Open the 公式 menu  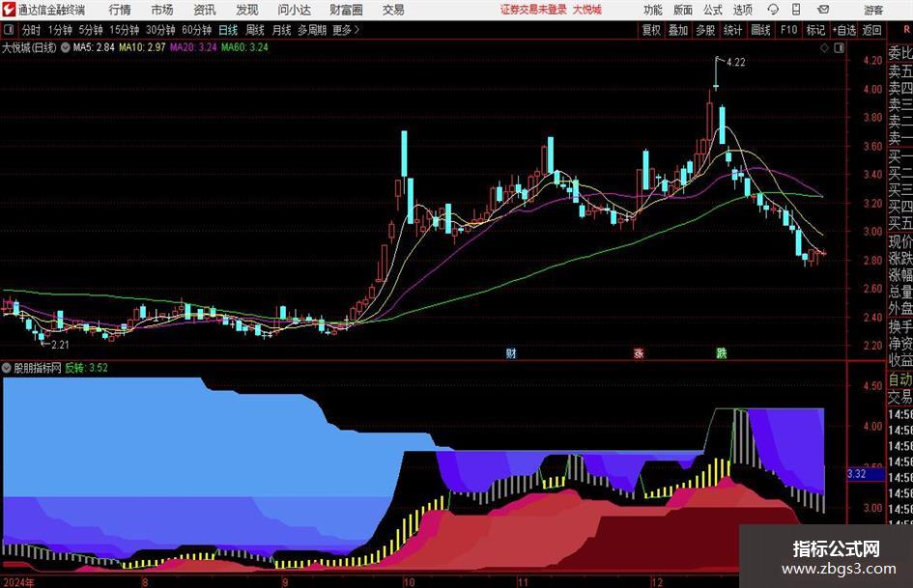point(713,10)
